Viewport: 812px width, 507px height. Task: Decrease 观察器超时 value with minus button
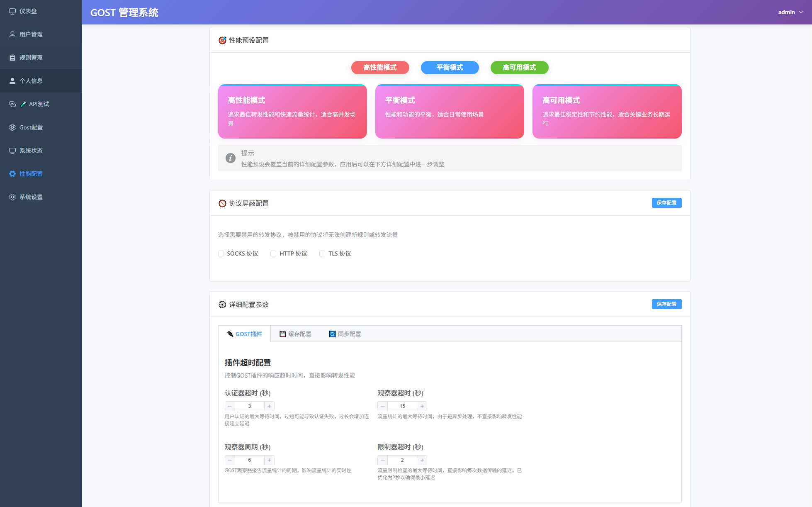pyautogui.click(x=383, y=406)
